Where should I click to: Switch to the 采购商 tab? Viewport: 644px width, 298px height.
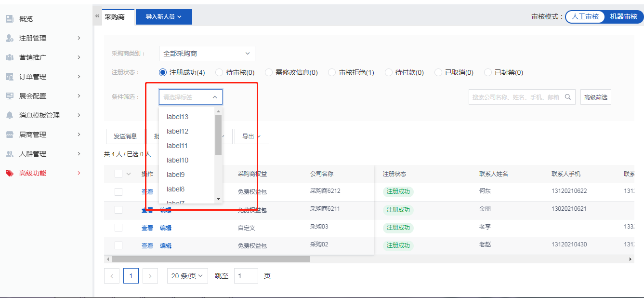115,17
